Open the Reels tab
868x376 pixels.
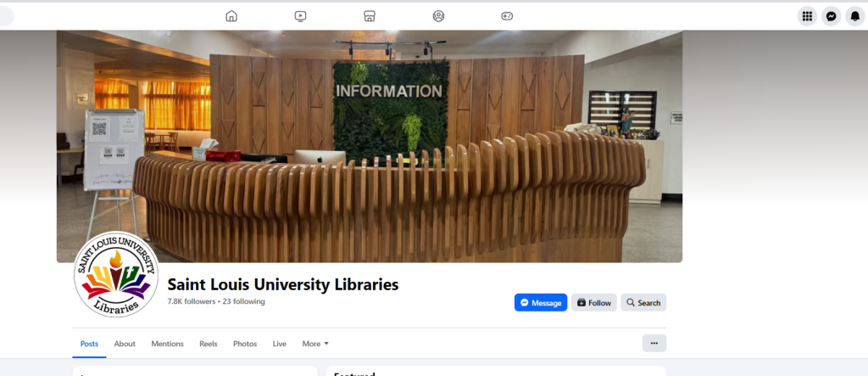[x=209, y=344]
